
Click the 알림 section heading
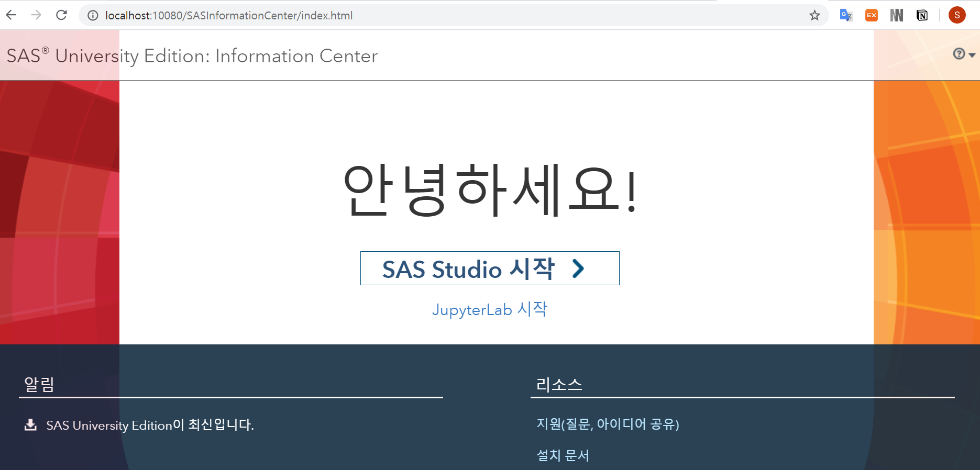pyautogui.click(x=39, y=385)
